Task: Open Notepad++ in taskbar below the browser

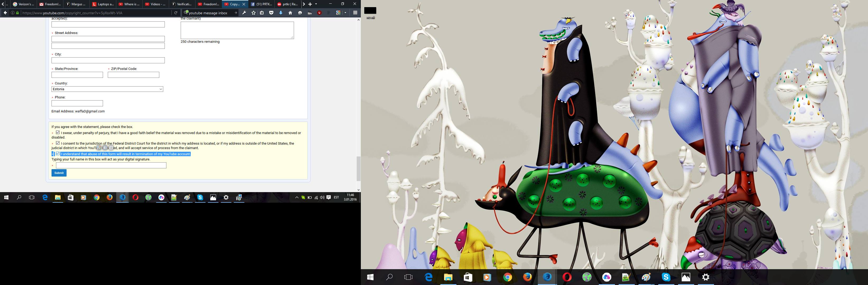Action: click(174, 197)
